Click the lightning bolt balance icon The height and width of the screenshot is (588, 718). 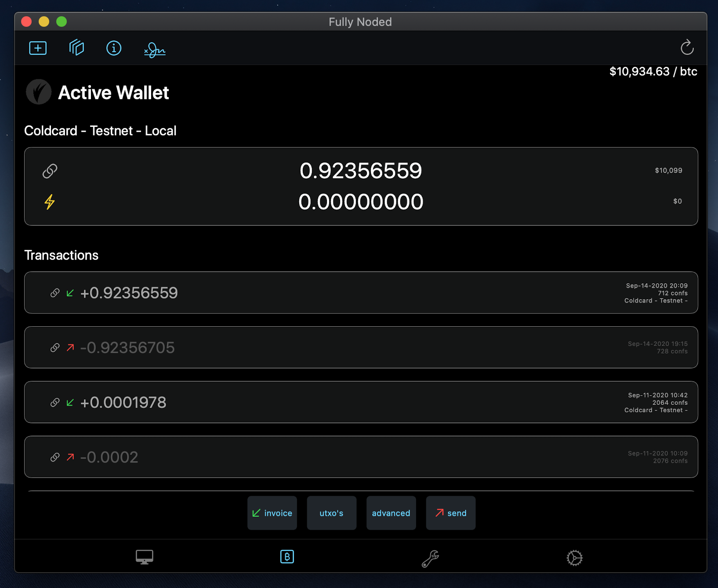pos(50,202)
